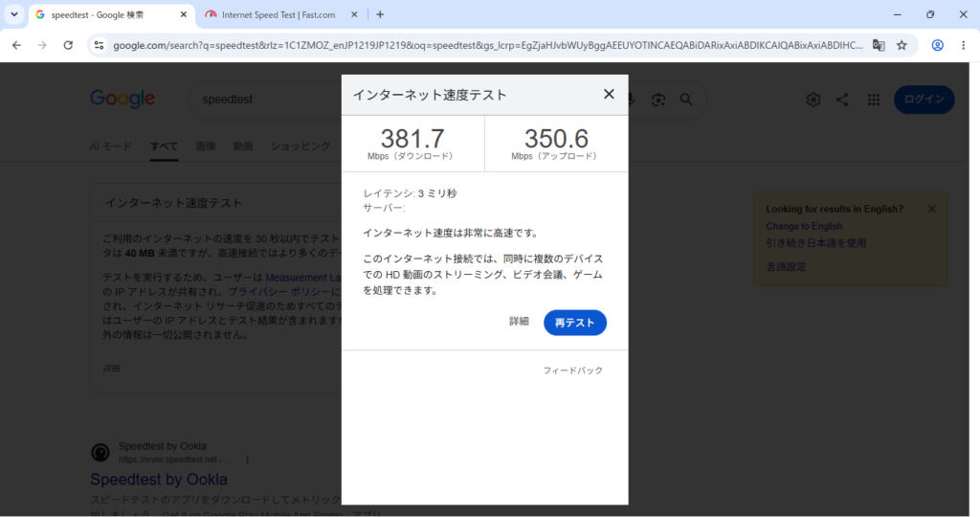Reload the current page
The width and height of the screenshot is (980, 517).
[68, 45]
